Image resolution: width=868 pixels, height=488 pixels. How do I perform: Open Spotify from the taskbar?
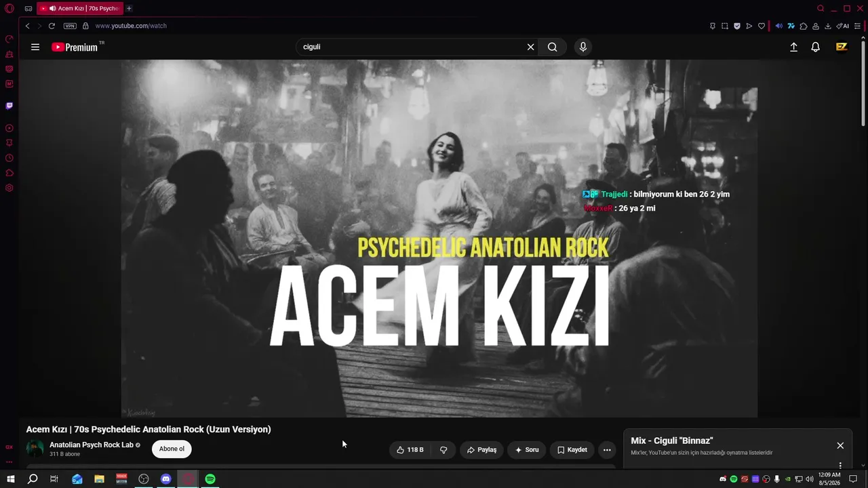point(210,479)
